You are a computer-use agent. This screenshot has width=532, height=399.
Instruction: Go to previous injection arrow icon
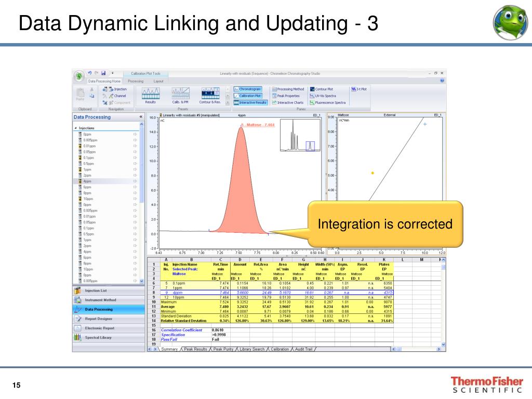point(105,89)
